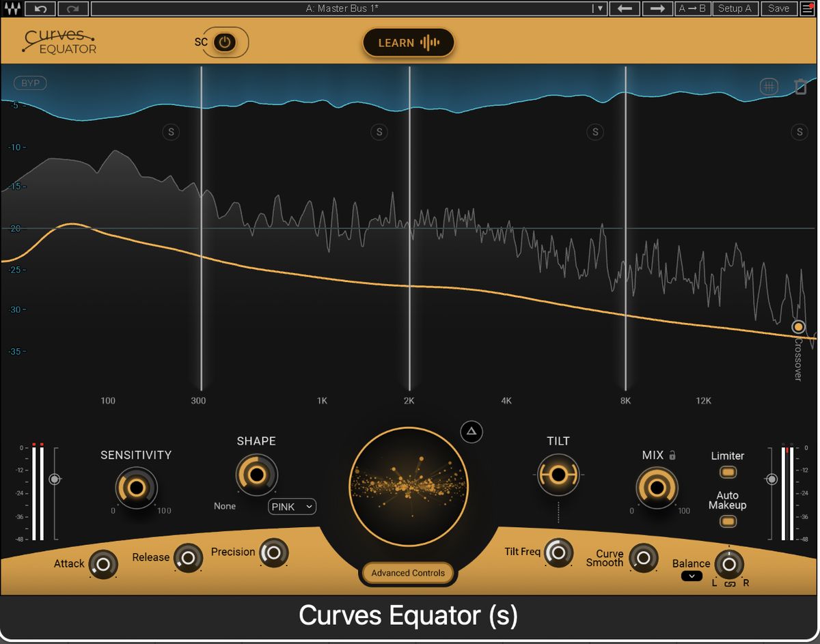This screenshot has width=820, height=644.
Task: Toggle the grid overlay icon above the analyzer
Action: (x=769, y=86)
